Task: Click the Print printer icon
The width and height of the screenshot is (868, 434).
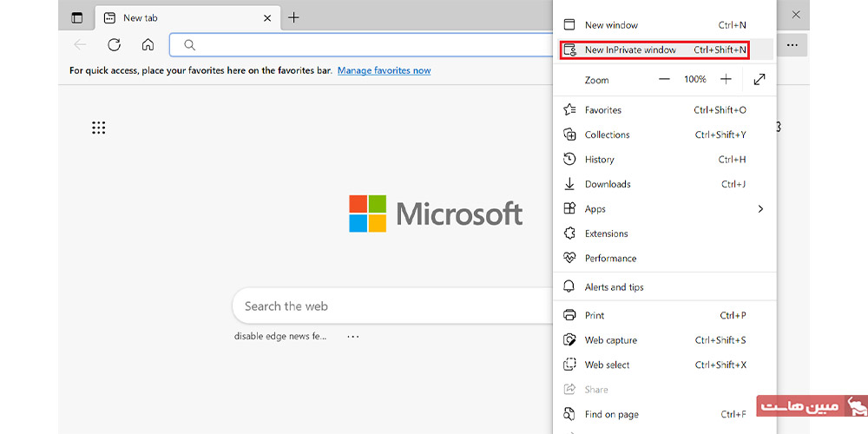Action: coord(569,316)
